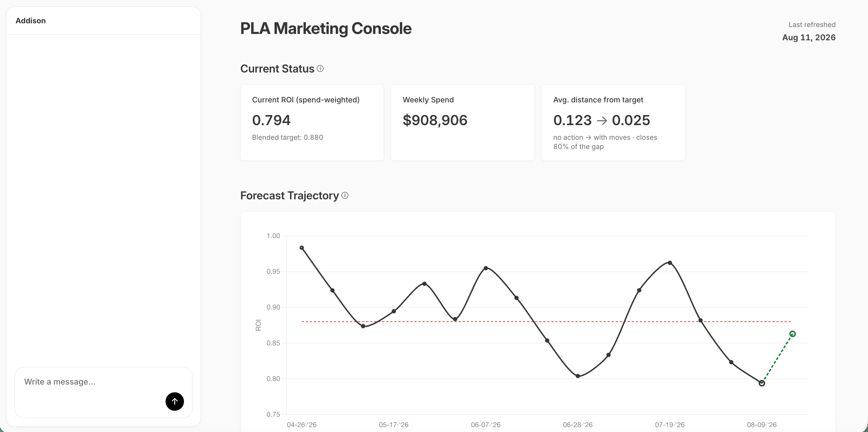Select the Avg. distance from target card
This screenshot has height=432, width=868.
point(613,123)
